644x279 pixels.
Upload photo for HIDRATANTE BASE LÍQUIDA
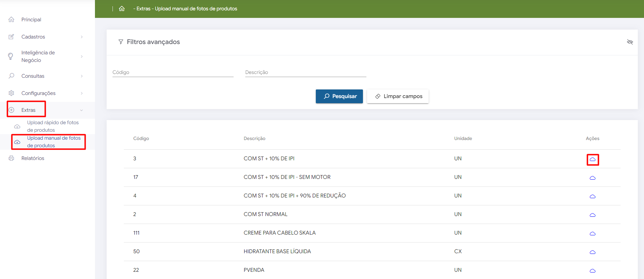point(592,252)
